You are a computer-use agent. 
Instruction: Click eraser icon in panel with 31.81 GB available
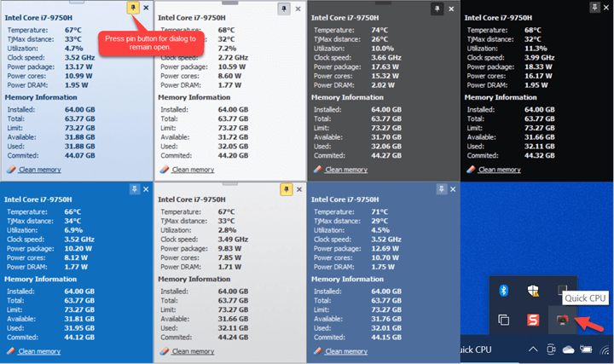point(10,350)
